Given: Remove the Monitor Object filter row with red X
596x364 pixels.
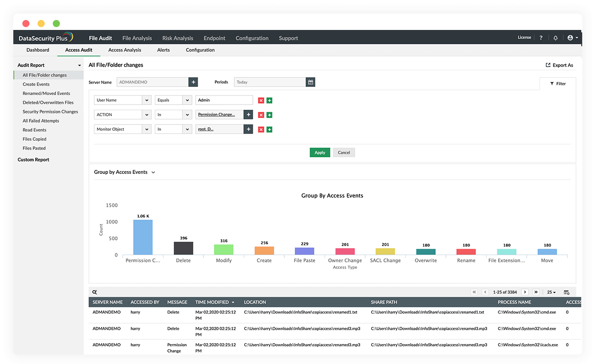Looking at the screenshot, I should (261, 129).
